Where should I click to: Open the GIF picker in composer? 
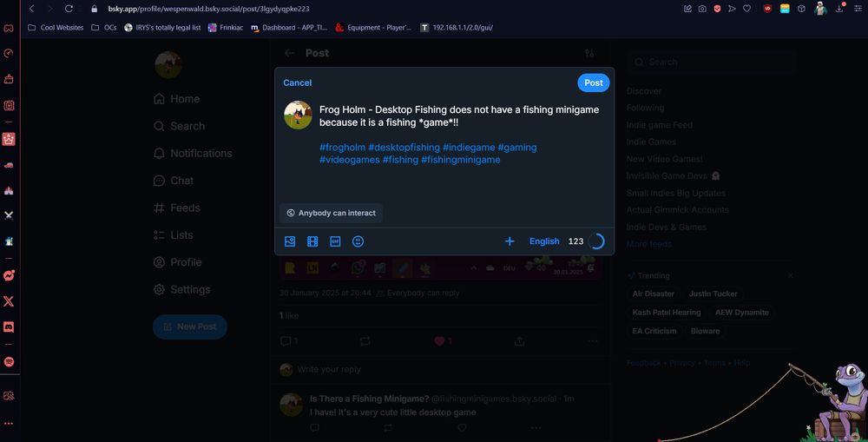pos(335,241)
